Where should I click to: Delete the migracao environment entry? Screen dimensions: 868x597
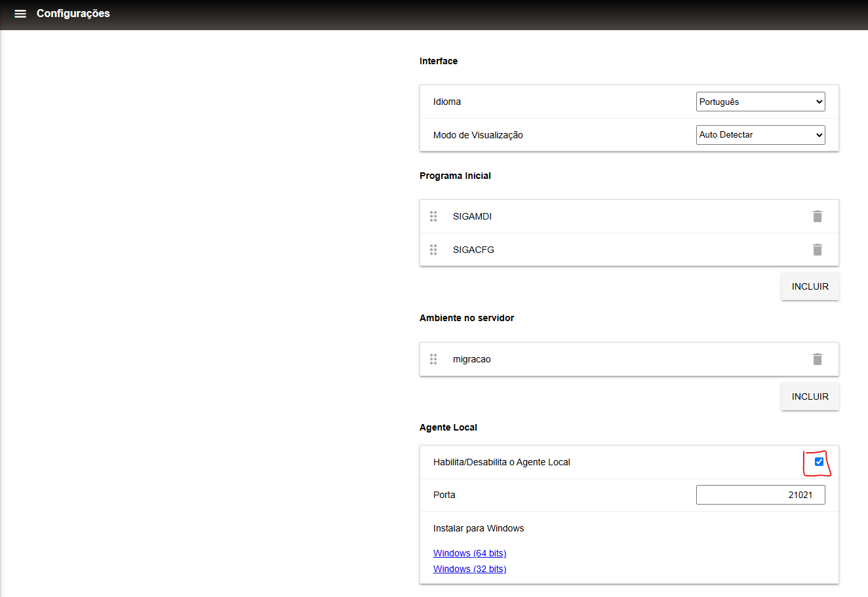[818, 359]
